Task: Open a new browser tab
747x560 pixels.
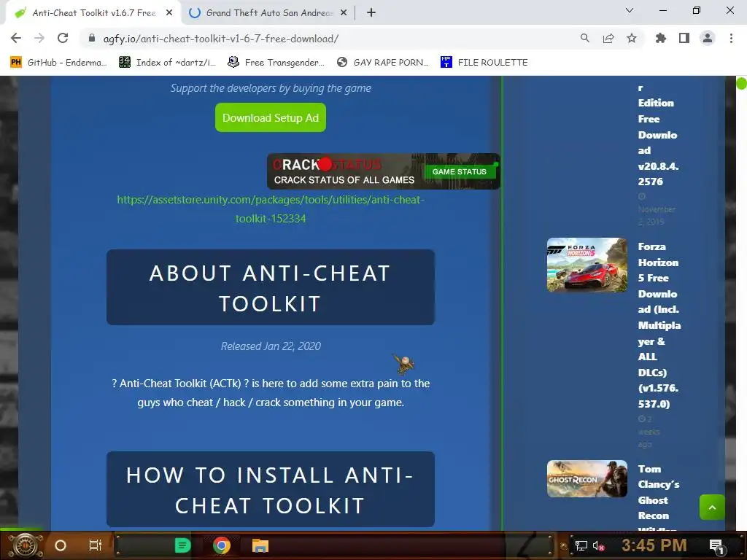Action: point(371,13)
